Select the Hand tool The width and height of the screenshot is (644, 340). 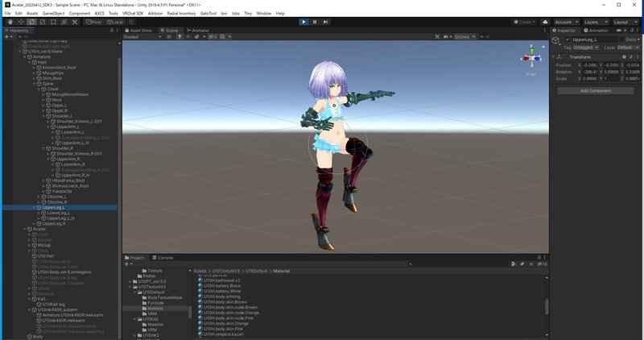[x=10, y=22]
